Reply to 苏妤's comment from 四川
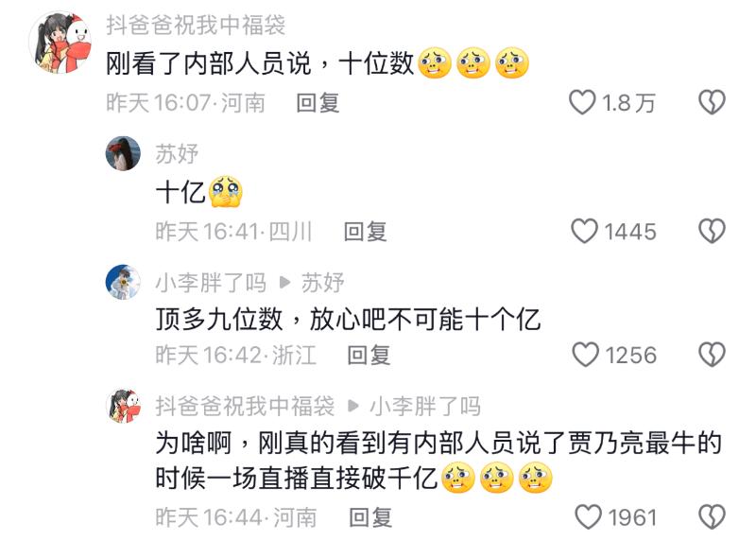Viewport: 756px width, 558px height. pyautogui.click(x=366, y=231)
